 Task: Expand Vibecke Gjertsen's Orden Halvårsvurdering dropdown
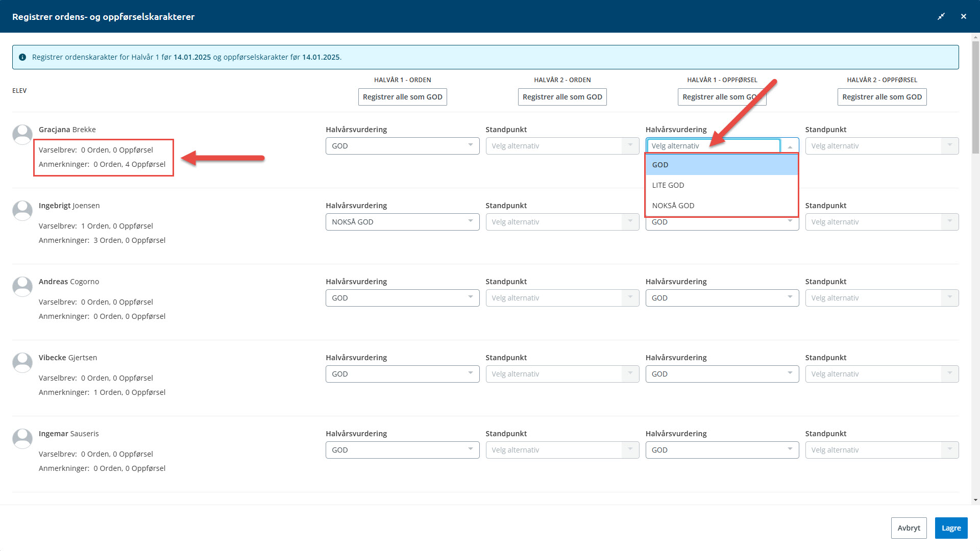coord(402,374)
